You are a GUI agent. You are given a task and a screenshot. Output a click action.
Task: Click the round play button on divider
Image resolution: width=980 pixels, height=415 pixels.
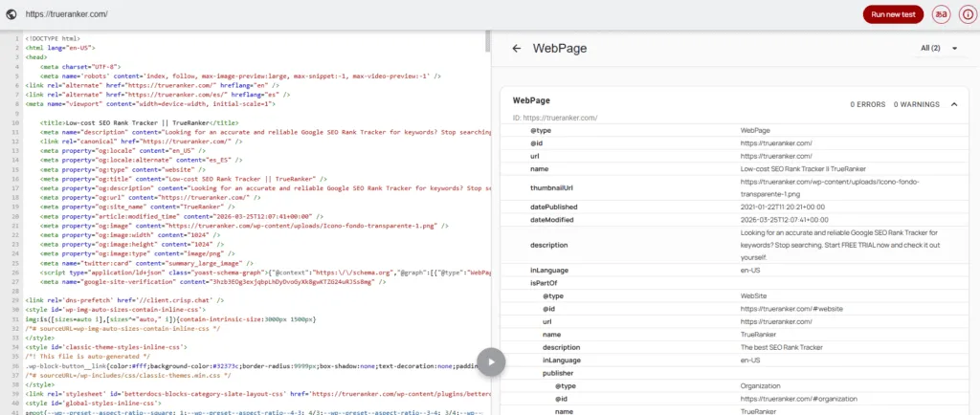pos(491,362)
